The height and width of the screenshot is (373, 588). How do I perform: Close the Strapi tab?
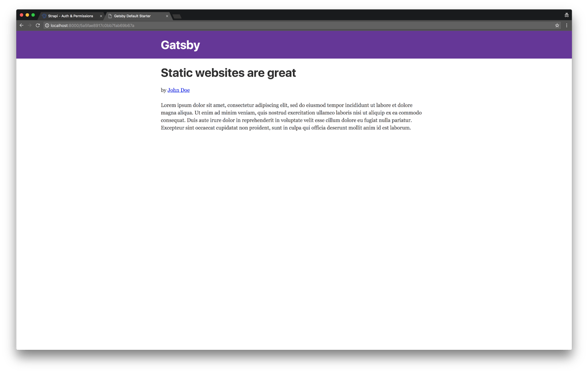tap(101, 16)
